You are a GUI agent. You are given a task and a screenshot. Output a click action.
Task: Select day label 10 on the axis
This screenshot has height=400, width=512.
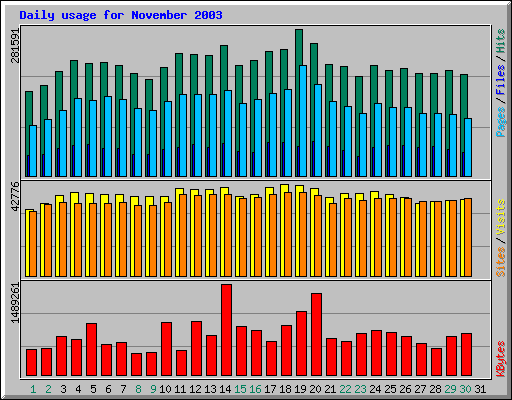(x=165, y=389)
